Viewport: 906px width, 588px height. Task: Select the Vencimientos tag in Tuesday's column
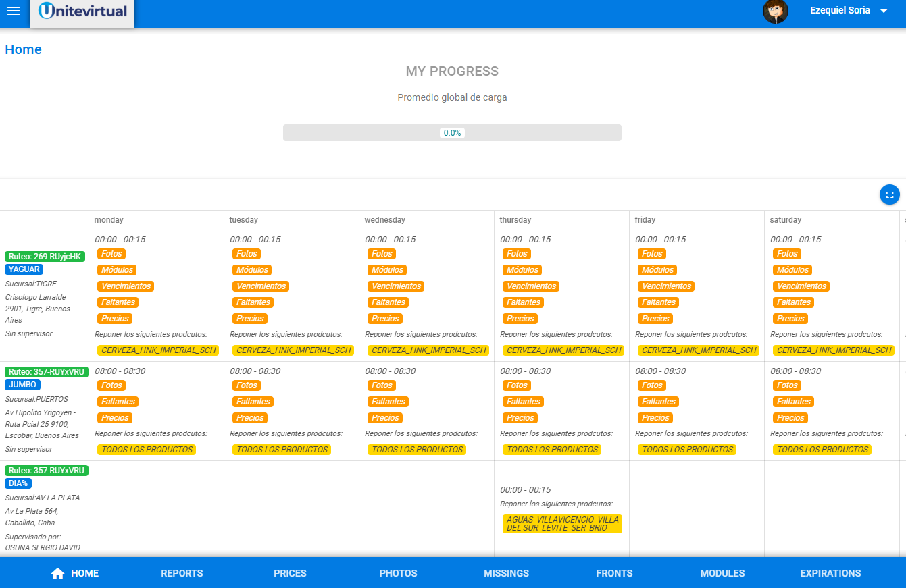261,286
